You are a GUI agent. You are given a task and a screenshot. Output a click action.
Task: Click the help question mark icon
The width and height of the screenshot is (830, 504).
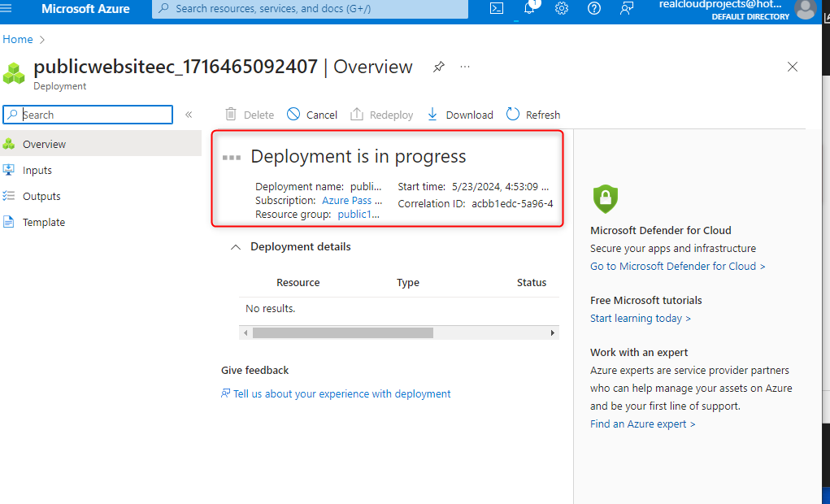coord(594,8)
